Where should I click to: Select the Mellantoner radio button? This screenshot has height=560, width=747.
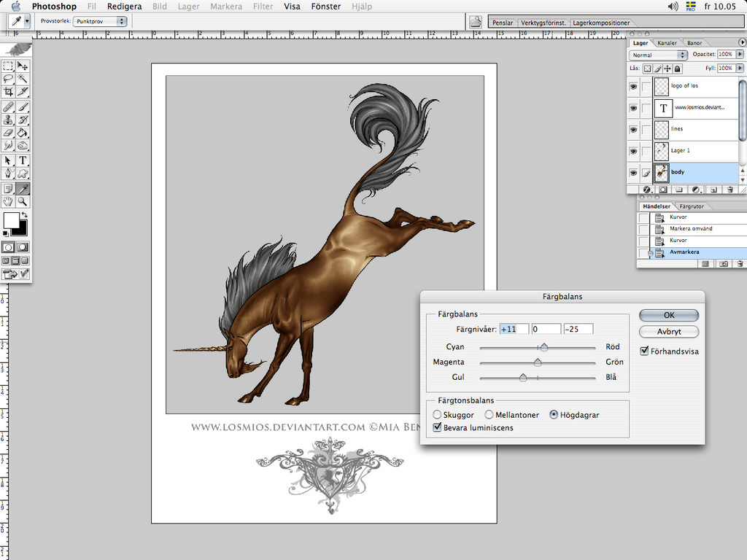pyautogui.click(x=489, y=415)
